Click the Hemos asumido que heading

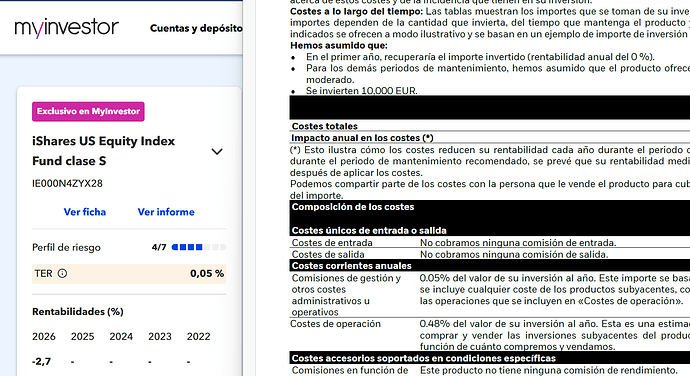coord(339,45)
